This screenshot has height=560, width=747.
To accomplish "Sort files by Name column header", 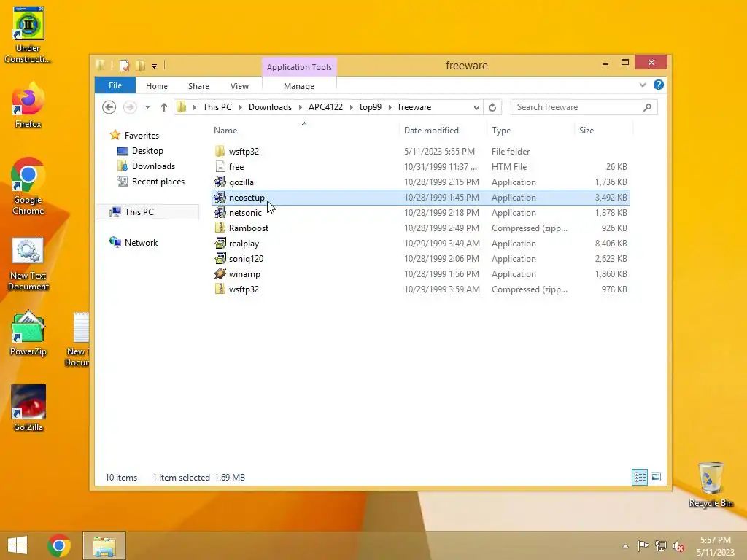I will pyautogui.click(x=304, y=130).
